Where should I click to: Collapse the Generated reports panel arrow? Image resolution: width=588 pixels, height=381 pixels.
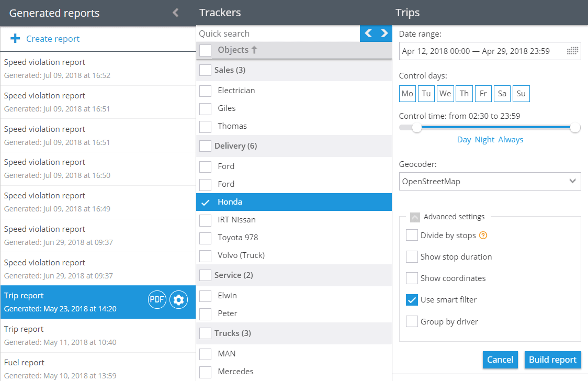(x=175, y=13)
